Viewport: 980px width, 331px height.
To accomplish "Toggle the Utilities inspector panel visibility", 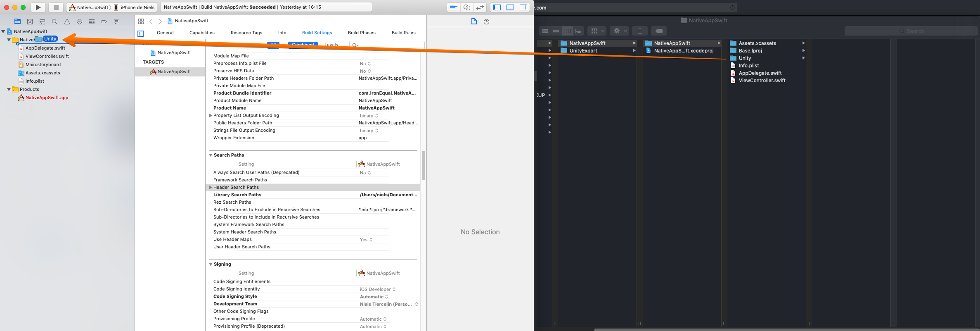I will (523, 7).
